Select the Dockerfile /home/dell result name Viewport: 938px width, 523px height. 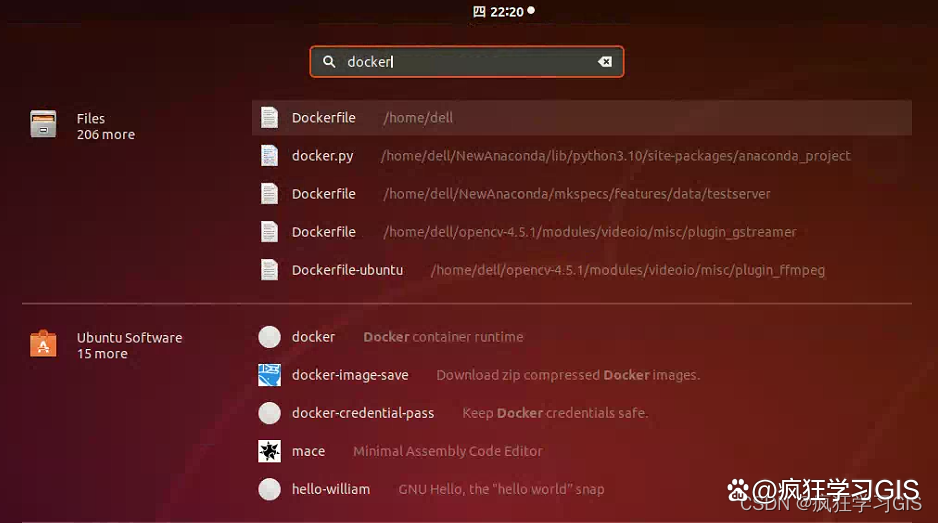[324, 118]
